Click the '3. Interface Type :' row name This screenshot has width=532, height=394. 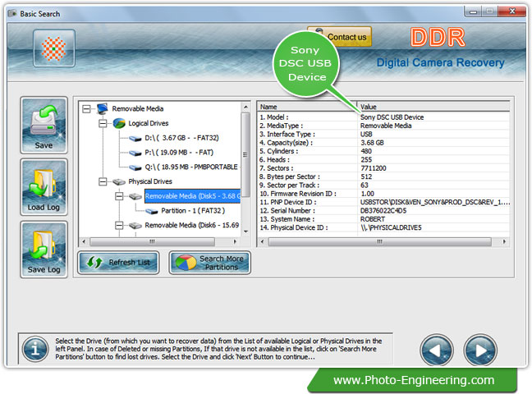[287, 134]
